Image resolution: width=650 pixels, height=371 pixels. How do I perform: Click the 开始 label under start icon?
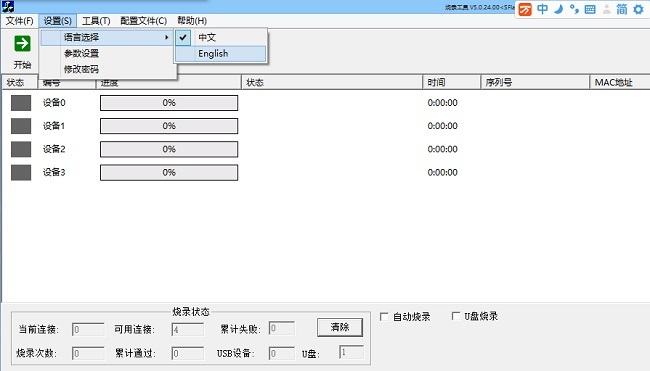click(x=22, y=65)
